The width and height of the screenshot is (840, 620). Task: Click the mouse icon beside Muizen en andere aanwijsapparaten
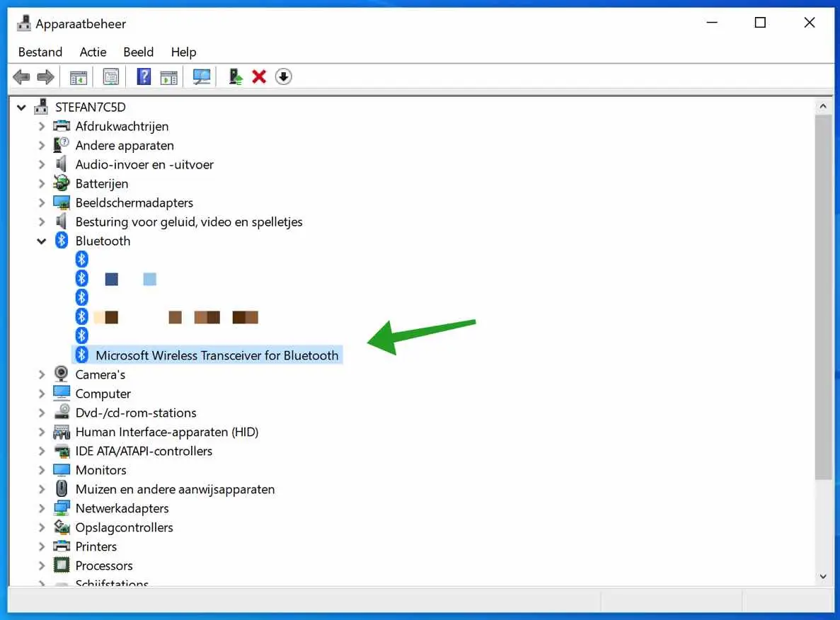[62, 489]
